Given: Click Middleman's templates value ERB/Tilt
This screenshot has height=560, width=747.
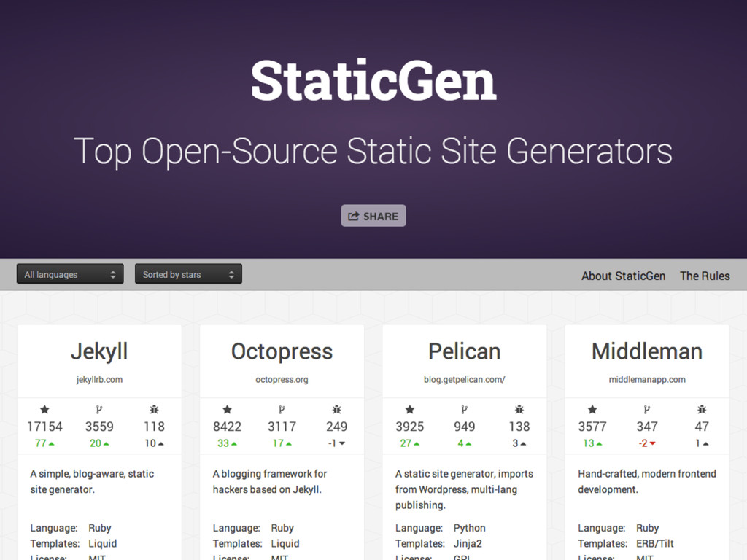Looking at the screenshot, I should pos(654,544).
